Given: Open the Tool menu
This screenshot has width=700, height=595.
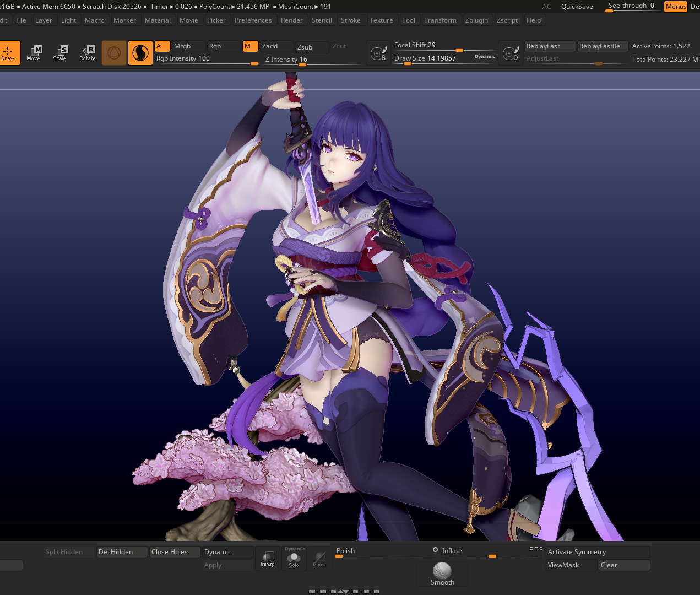Looking at the screenshot, I should [409, 20].
